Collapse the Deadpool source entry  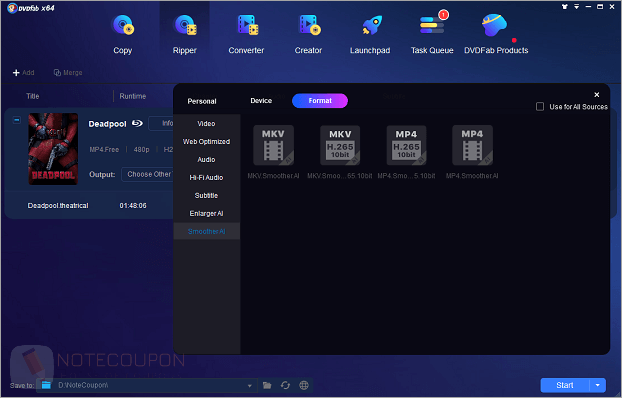click(17, 120)
